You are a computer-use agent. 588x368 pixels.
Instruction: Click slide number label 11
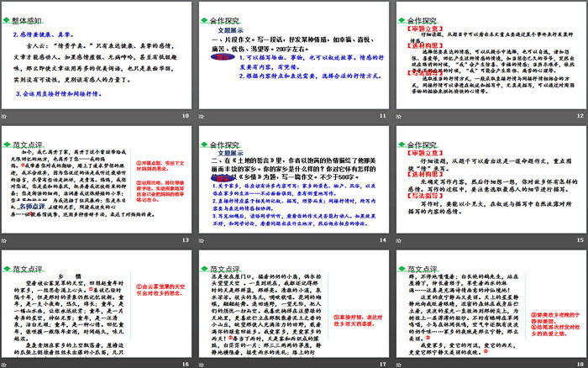(x=383, y=116)
